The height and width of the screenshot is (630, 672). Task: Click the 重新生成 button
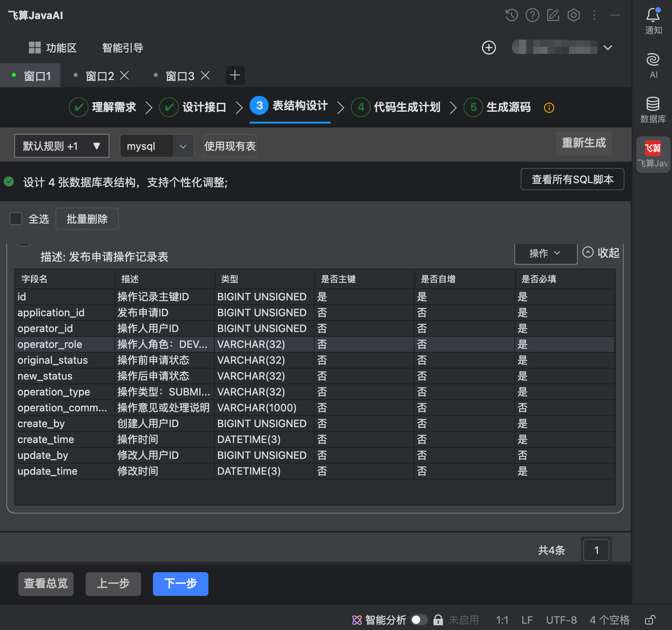(584, 143)
